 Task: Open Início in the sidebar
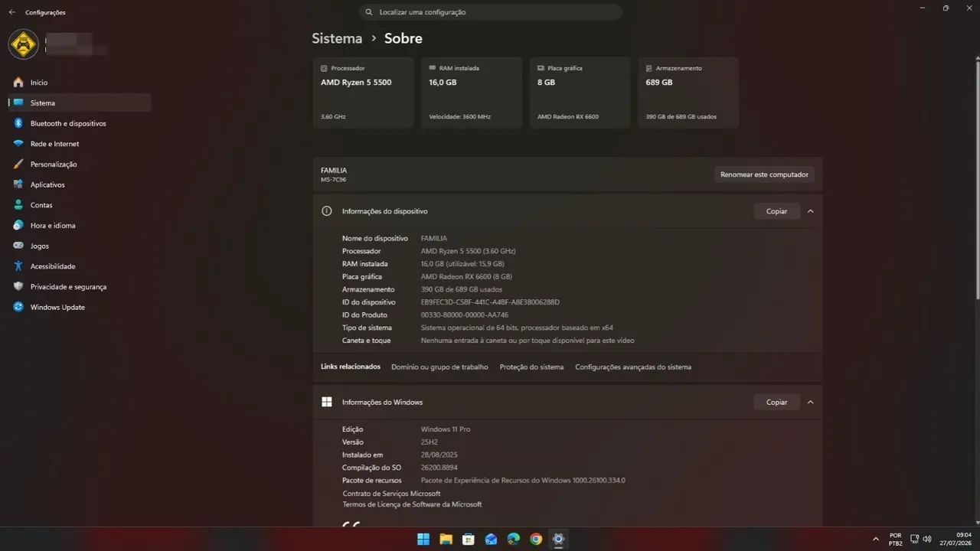coord(80,83)
